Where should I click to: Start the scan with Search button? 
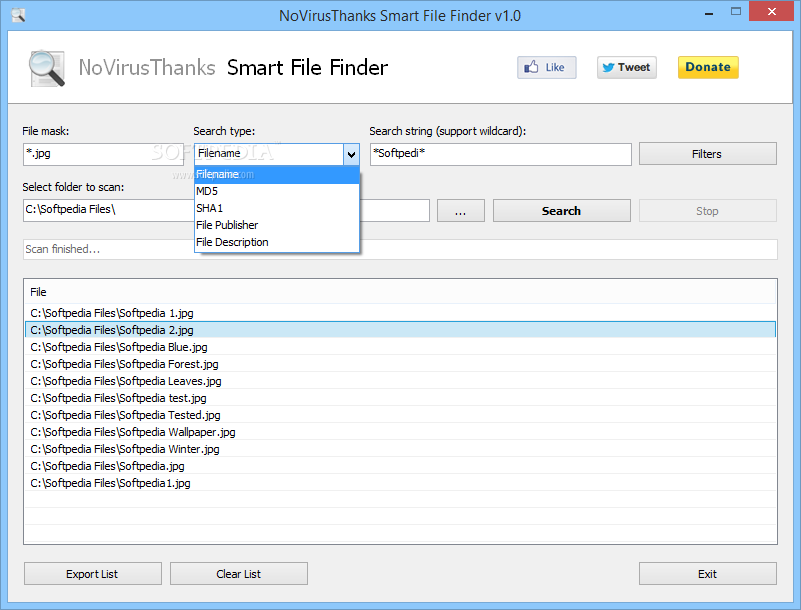click(x=561, y=210)
